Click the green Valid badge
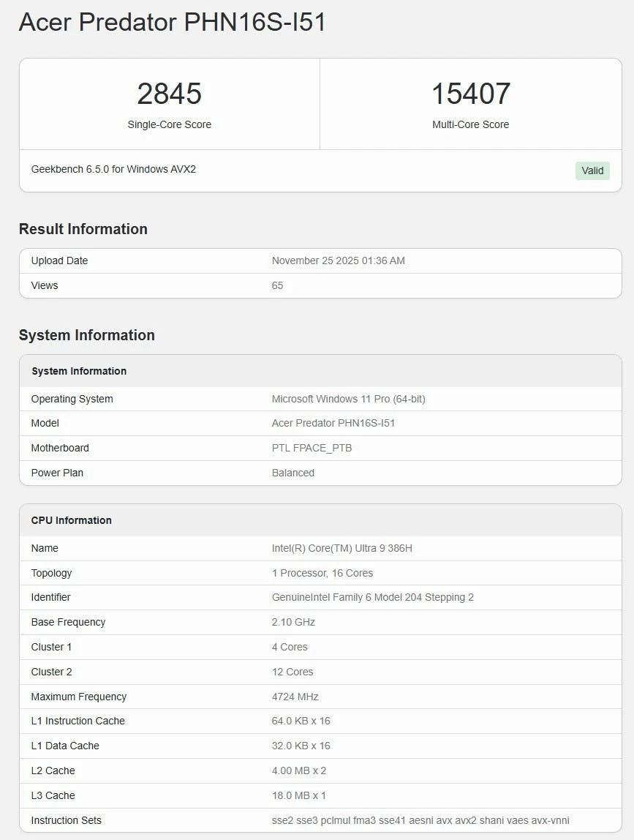 [592, 170]
